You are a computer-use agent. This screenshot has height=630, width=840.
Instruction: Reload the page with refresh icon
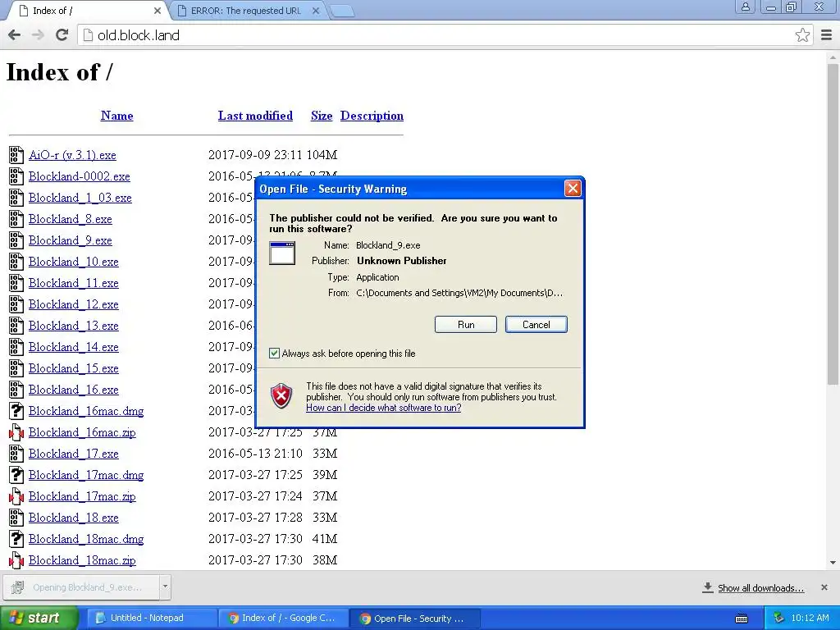tap(62, 35)
